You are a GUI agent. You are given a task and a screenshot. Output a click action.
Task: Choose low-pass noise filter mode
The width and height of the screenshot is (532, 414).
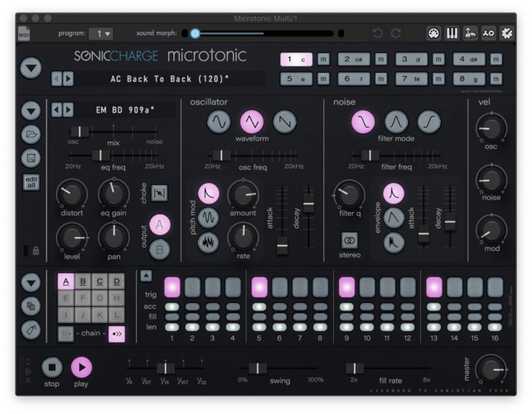[363, 122]
